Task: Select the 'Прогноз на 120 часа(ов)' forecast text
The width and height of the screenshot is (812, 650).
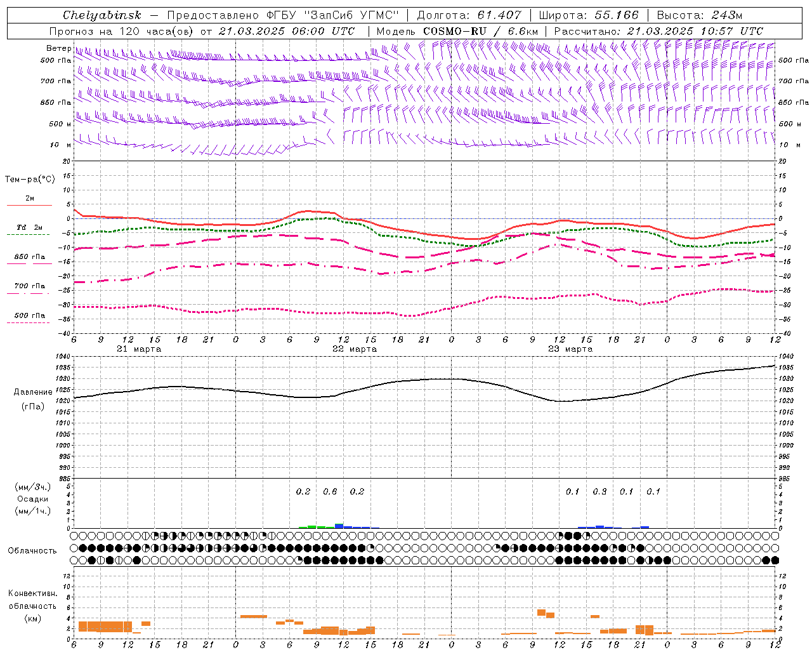Action: pyautogui.click(x=122, y=31)
